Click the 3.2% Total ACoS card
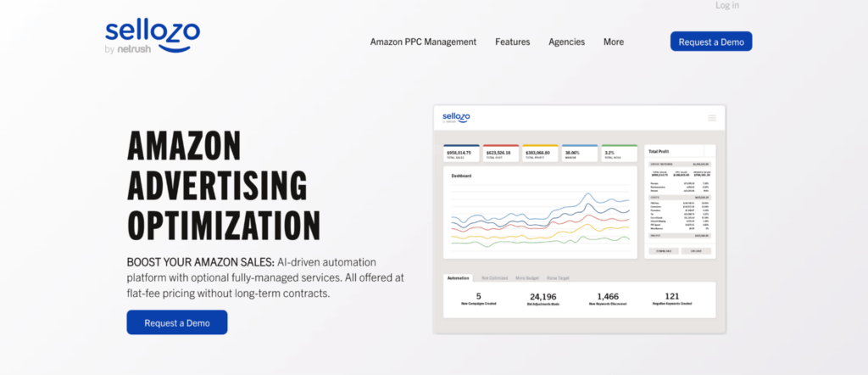The image size is (868, 375). click(620, 154)
